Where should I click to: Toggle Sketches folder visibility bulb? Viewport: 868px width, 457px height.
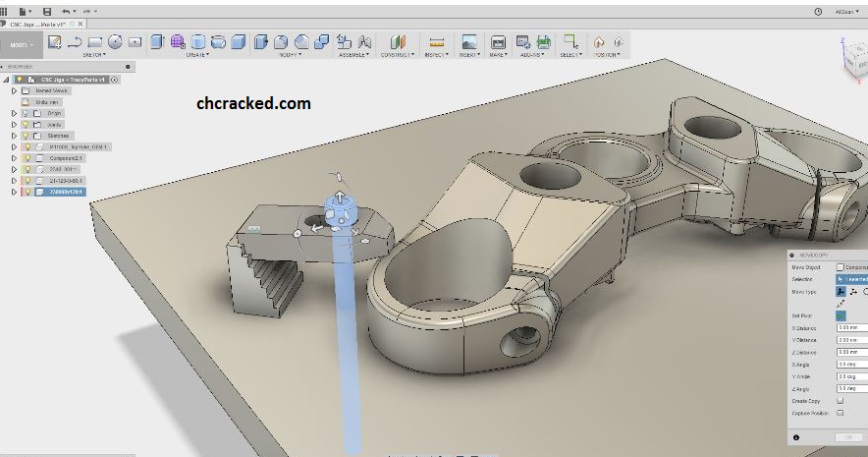pyautogui.click(x=26, y=136)
